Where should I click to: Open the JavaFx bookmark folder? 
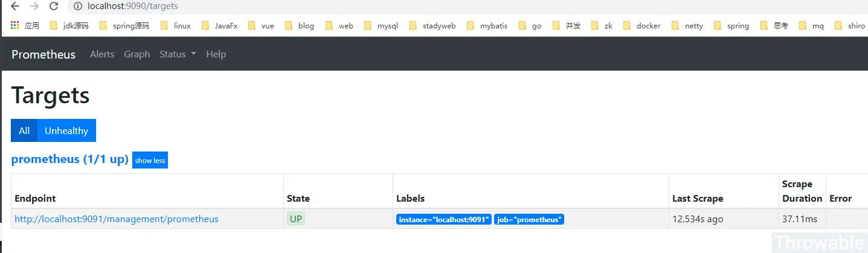click(x=219, y=25)
